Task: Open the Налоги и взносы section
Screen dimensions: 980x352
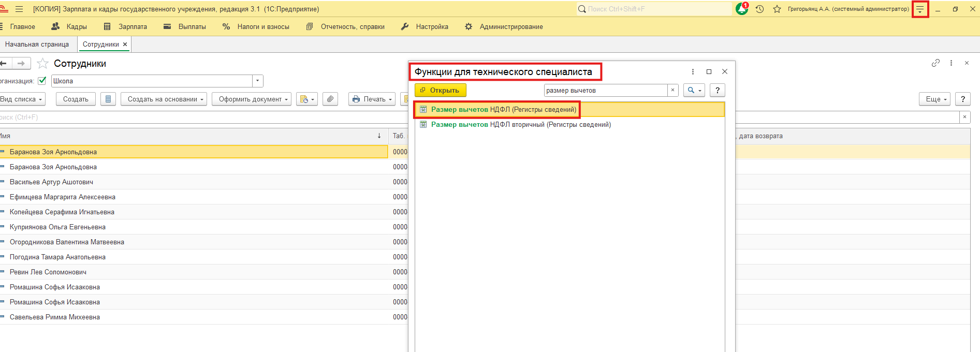Action: (x=256, y=26)
